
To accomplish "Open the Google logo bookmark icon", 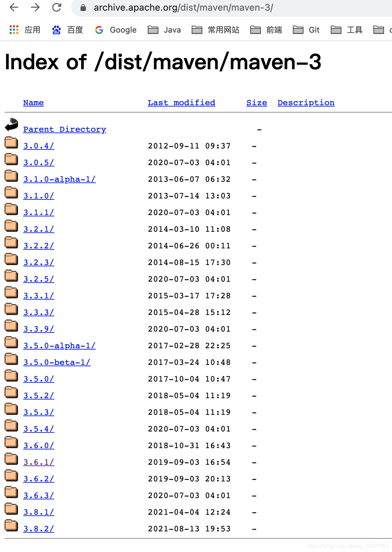I will (x=99, y=30).
